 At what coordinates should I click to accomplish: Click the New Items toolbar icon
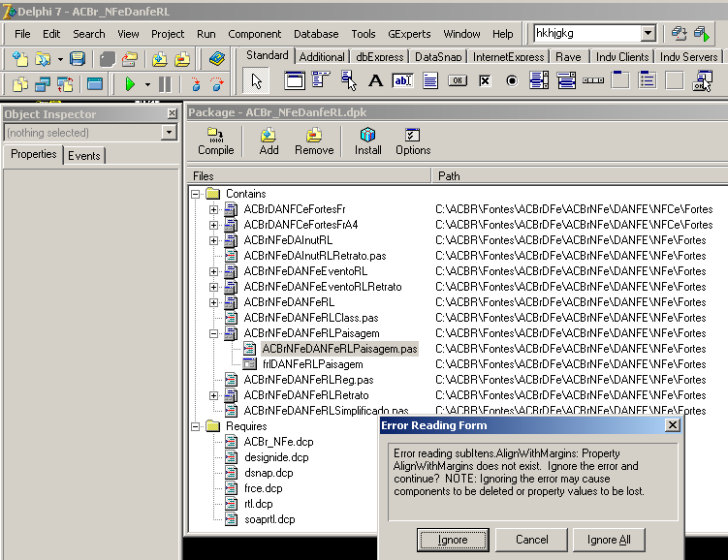[x=20, y=59]
